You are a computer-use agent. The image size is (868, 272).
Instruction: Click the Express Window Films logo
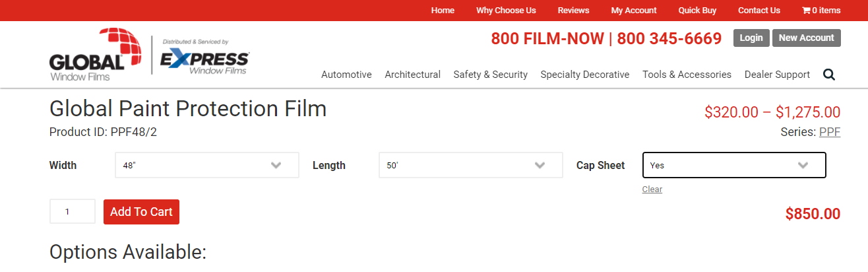[204, 58]
